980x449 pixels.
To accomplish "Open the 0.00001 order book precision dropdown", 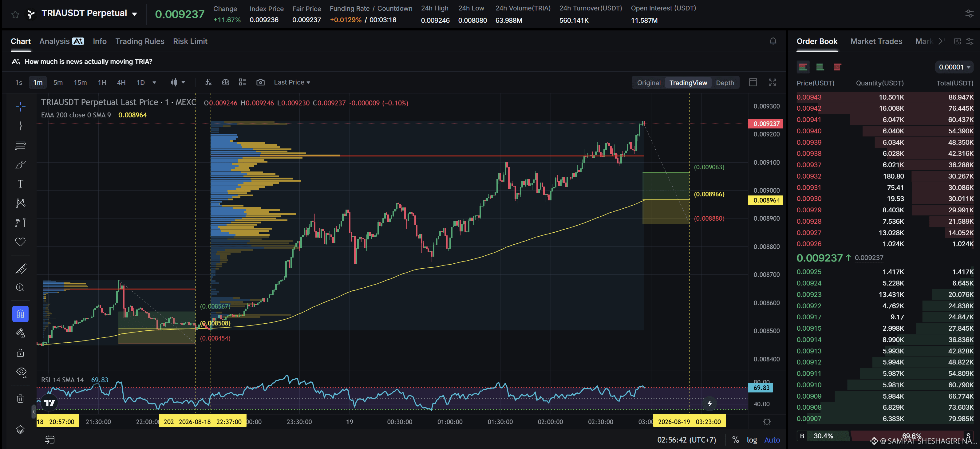I will point(954,67).
